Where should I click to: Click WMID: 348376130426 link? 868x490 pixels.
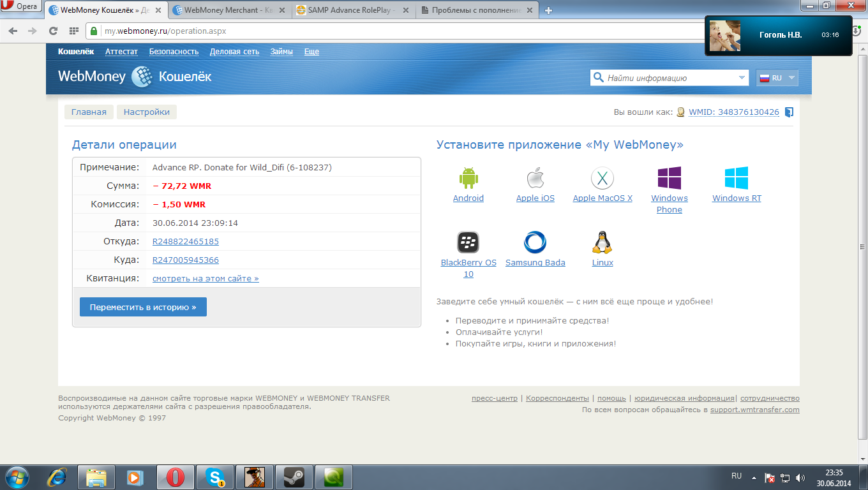click(x=734, y=112)
